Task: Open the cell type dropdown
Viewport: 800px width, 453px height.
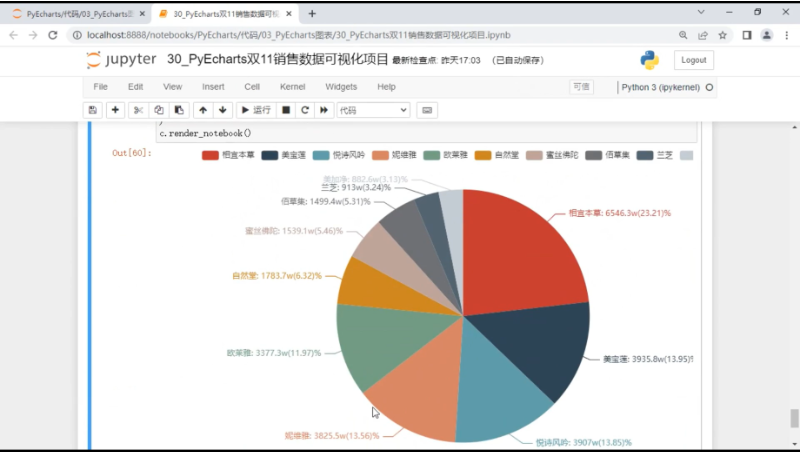Action: tap(373, 110)
